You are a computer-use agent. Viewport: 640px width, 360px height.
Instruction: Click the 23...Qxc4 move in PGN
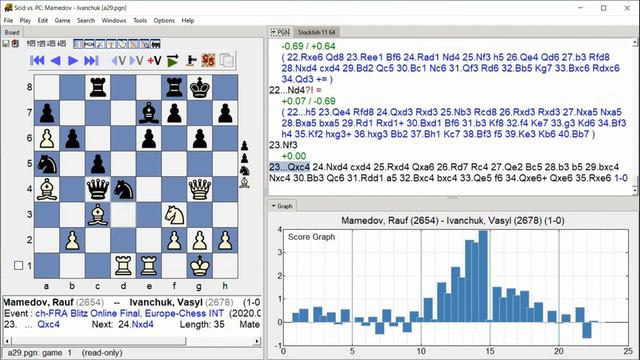(x=289, y=167)
